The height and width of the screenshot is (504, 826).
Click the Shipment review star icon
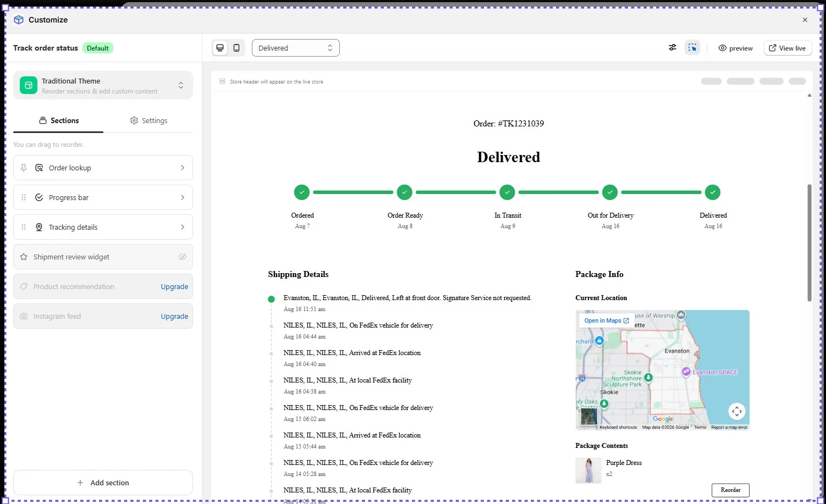[x=24, y=257]
